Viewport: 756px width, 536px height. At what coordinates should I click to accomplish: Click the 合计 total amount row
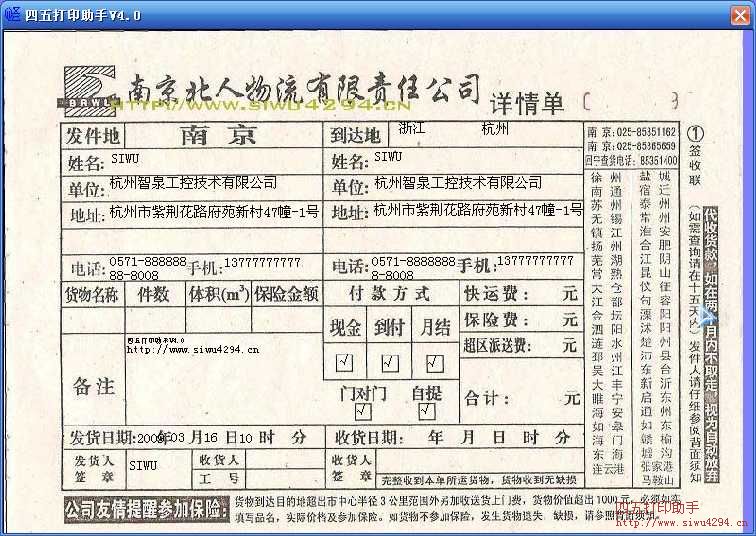point(522,398)
